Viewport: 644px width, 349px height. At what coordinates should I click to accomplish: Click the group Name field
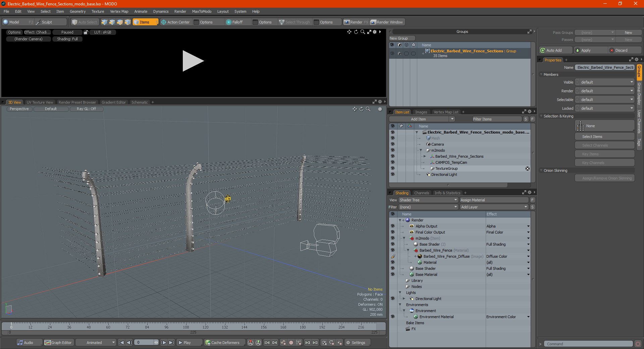coord(605,67)
